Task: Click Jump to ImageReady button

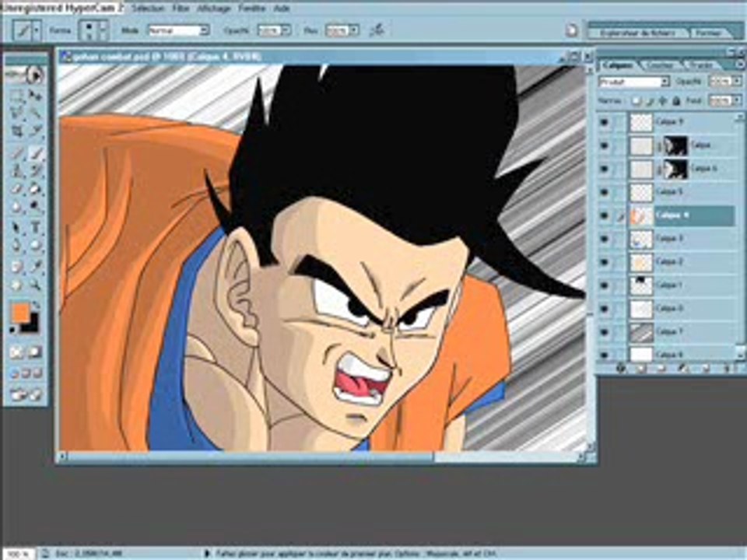Action: click(26, 394)
